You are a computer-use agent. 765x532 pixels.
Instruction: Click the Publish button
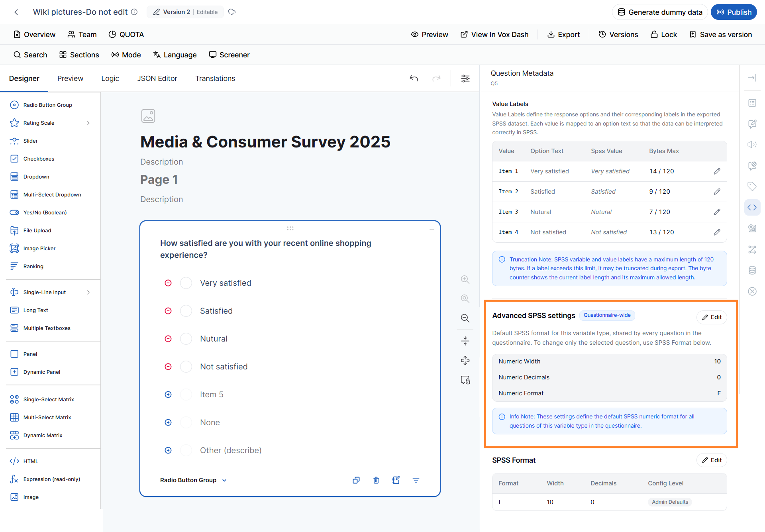734,12
